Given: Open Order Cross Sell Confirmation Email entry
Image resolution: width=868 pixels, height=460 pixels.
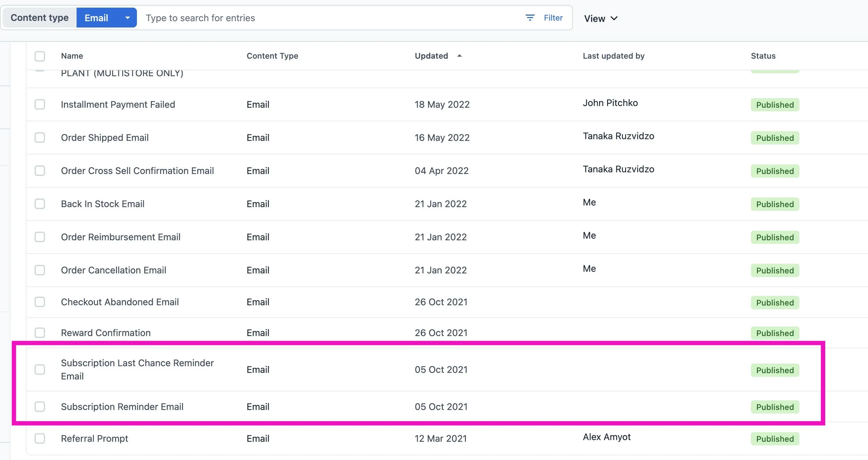Looking at the screenshot, I should point(138,171).
